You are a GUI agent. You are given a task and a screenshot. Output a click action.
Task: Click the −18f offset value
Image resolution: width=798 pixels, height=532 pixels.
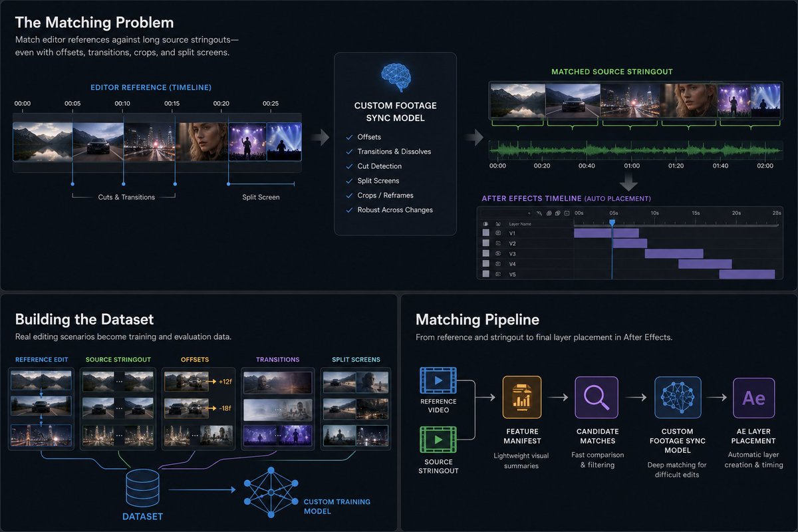tap(224, 408)
